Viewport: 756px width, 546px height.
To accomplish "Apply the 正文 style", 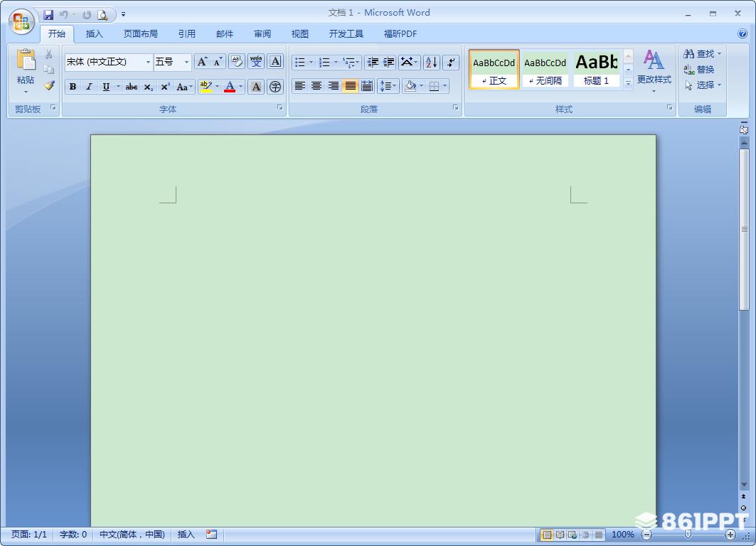I will click(494, 69).
